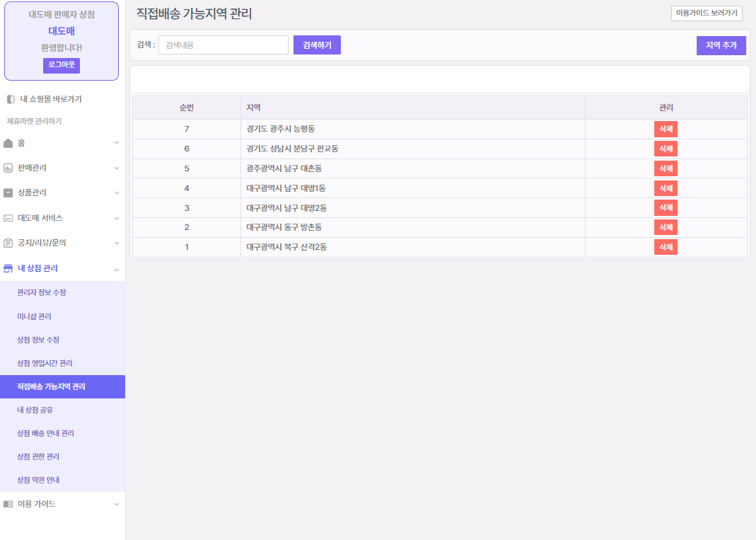Screen dimensions: 756x540
Task: Click the home icon in sidebar
Action: click(8, 143)
